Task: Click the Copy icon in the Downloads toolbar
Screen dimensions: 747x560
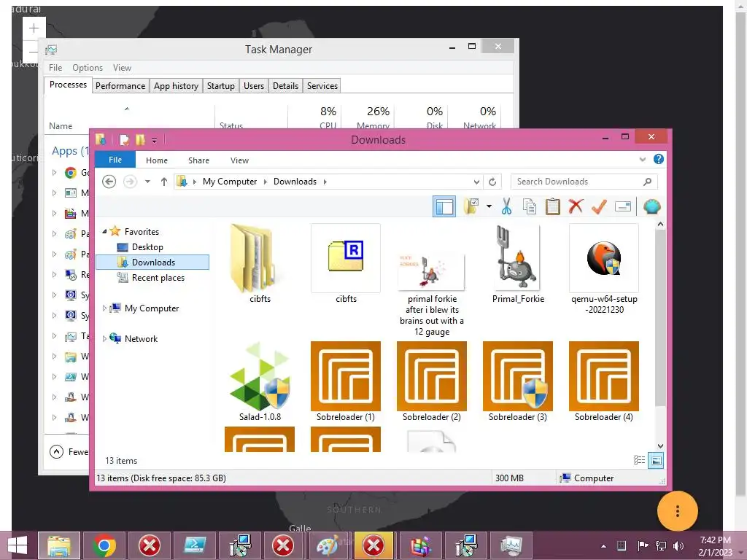Action: point(530,206)
